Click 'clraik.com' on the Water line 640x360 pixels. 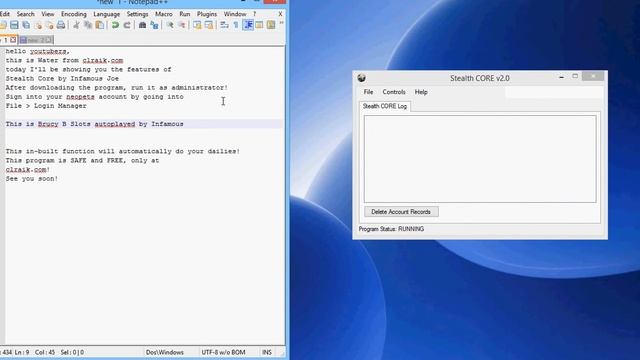click(102, 60)
